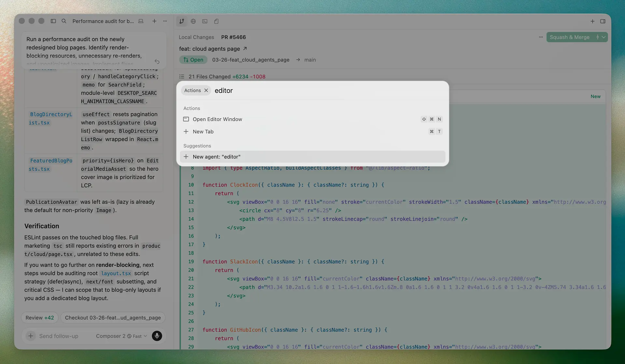The image size is (625, 364).
Task: Open the browser globe icon
Action: pos(193,21)
